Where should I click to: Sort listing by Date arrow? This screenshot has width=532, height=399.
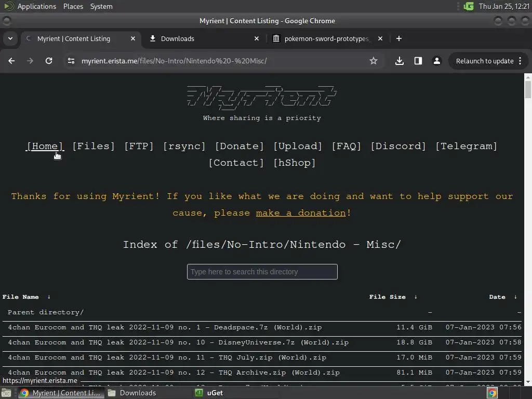coord(515,297)
